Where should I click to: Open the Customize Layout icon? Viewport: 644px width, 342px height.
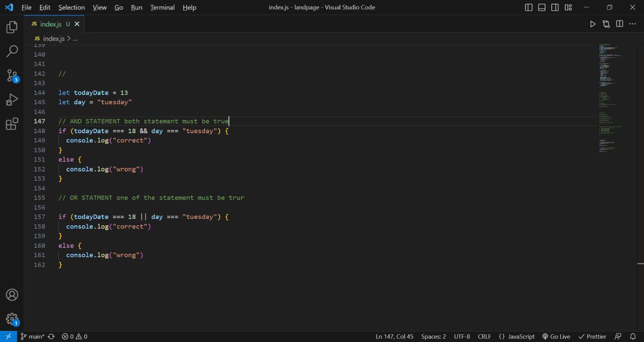(568, 8)
